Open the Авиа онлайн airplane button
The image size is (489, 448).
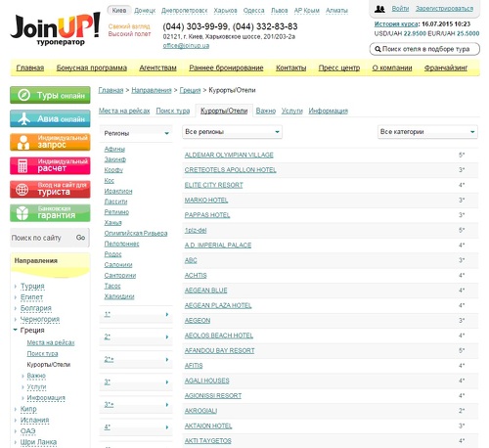pos(50,118)
